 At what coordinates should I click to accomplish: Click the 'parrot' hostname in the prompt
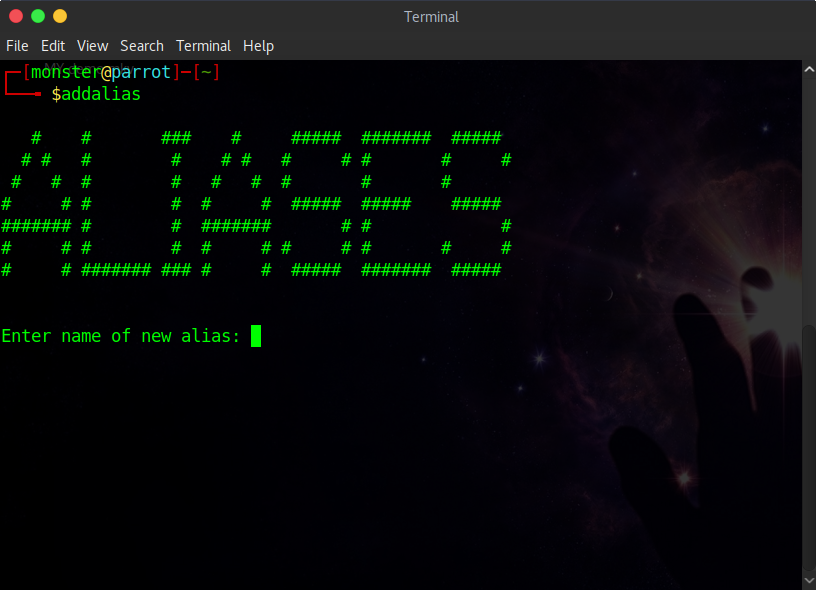pos(141,72)
